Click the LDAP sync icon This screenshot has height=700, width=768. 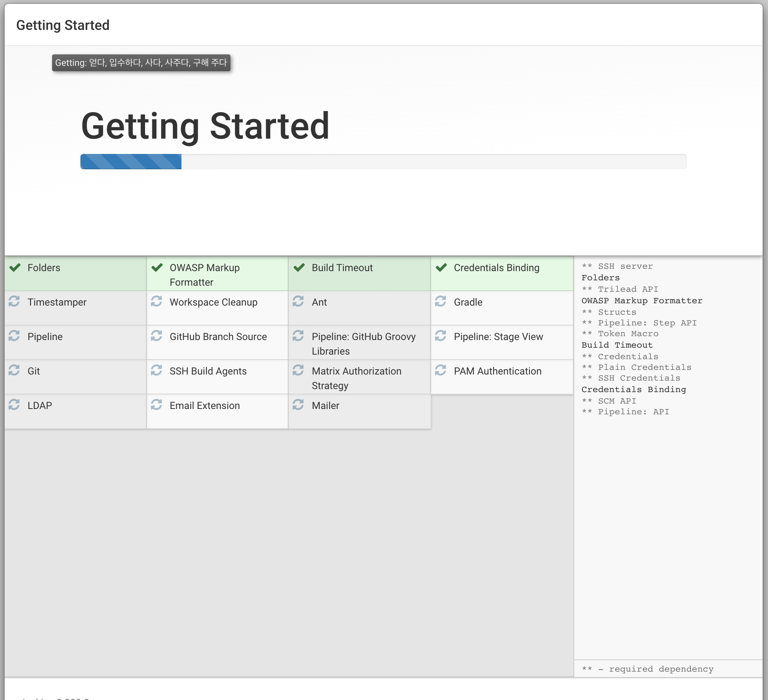14,405
